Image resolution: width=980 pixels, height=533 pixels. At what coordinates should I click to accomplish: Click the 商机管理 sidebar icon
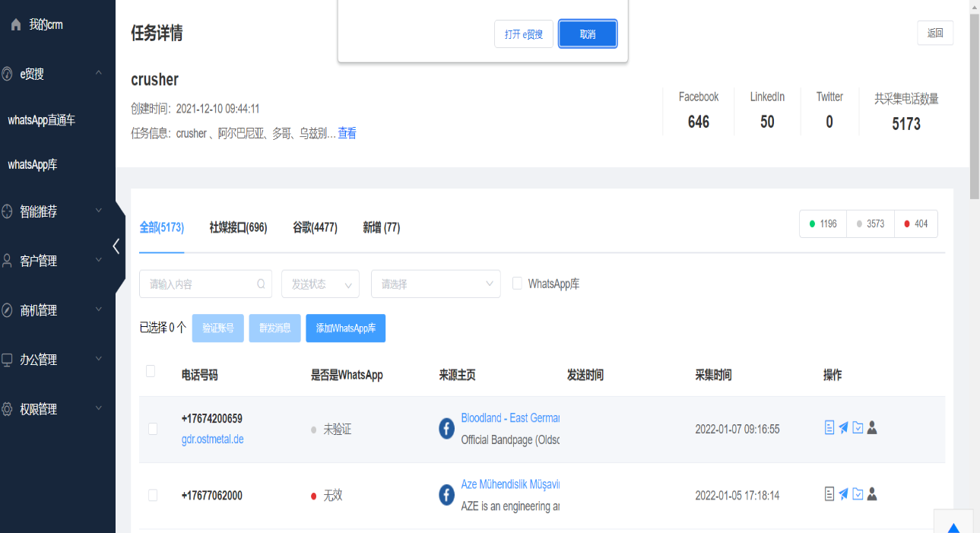click(8, 310)
